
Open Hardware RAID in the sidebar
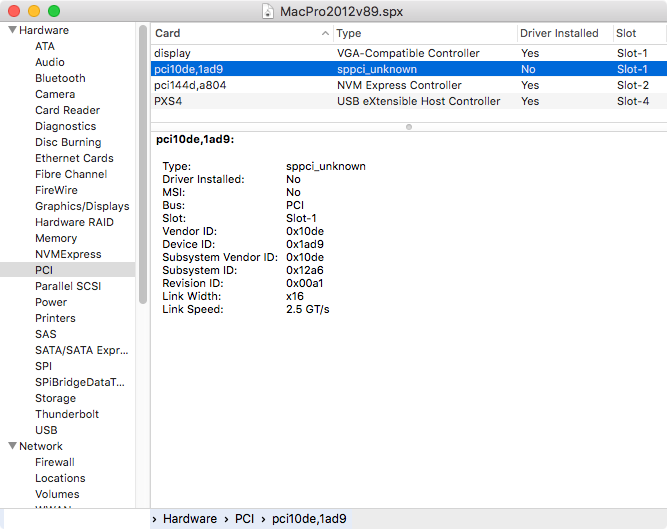(x=74, y=222)
